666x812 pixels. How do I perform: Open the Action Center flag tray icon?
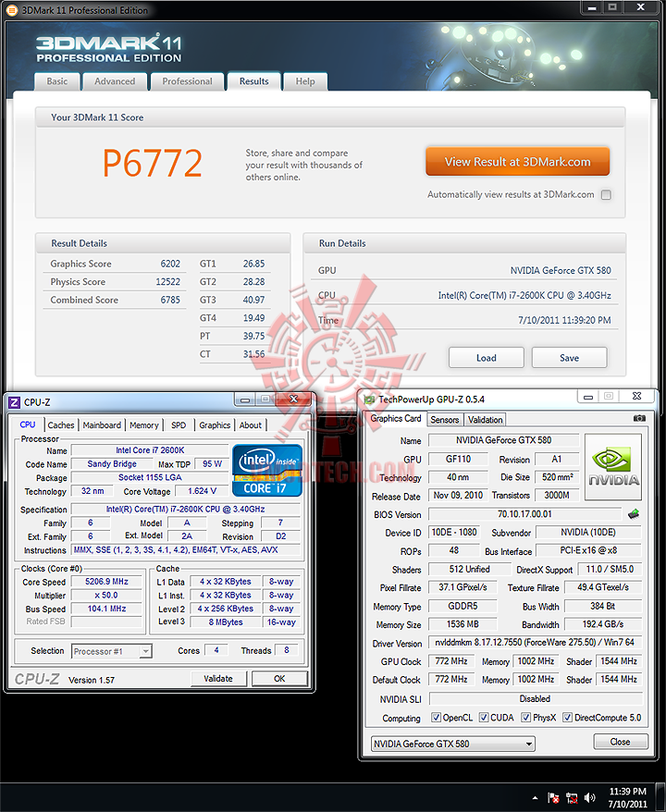553,797
